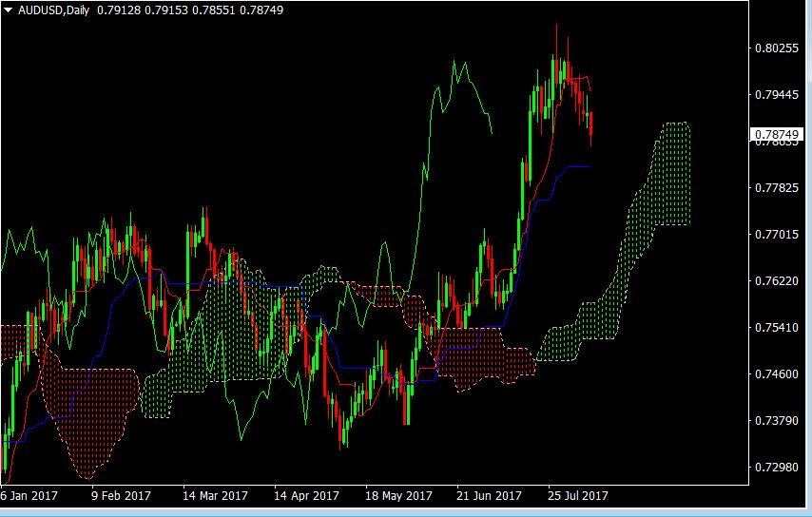Viewport: 812px width, 517px height.
Task: Select the 0.74600 price axis label
Action: 776,374
